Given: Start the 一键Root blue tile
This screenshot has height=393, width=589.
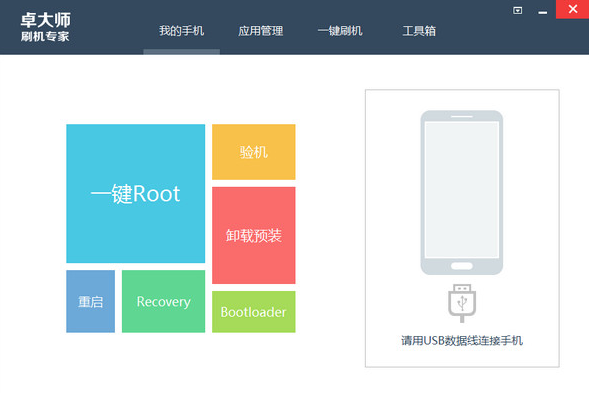Looking at the screenshot, I should click(x=136, y=193).
